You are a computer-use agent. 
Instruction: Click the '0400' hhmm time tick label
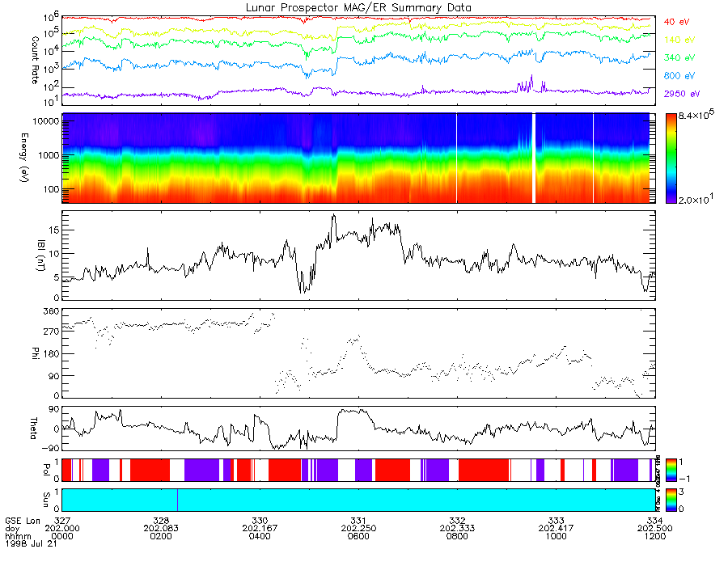click(x=260, y=536)
